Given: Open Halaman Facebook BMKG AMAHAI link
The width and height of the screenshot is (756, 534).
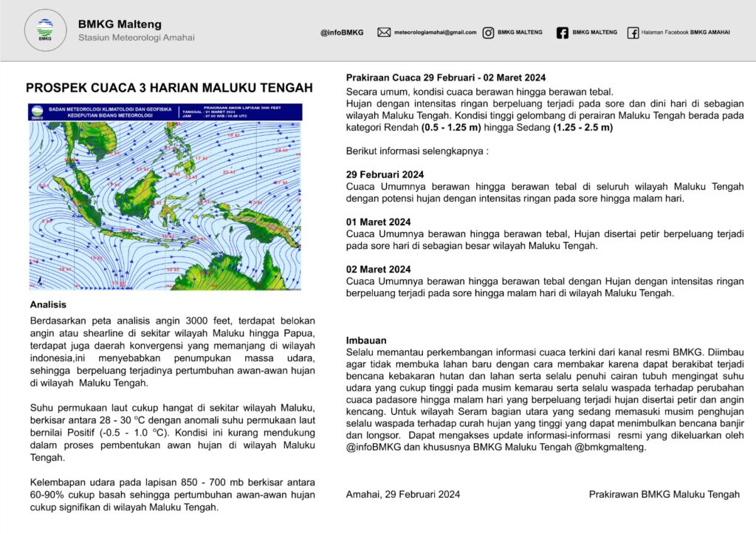Looking at the screenshot, I should (686, 32).
